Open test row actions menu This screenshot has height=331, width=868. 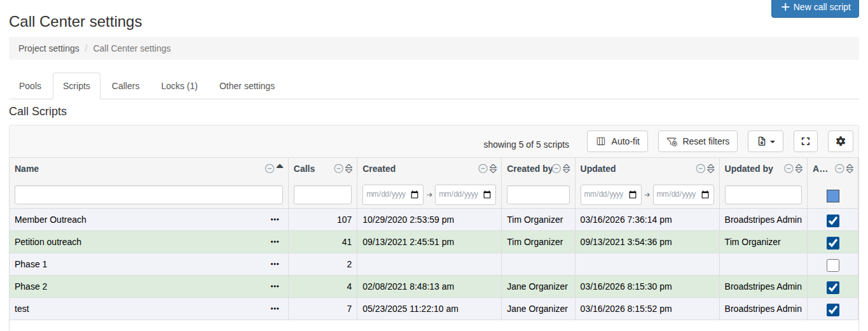tap(275, 309)
